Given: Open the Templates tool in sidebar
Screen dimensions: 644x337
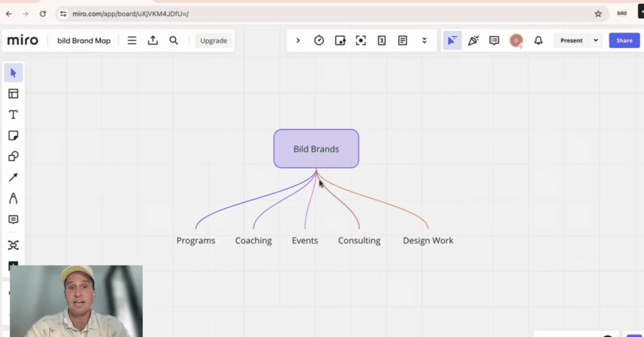Looking at the screenshot, I should tap(13, 94).
